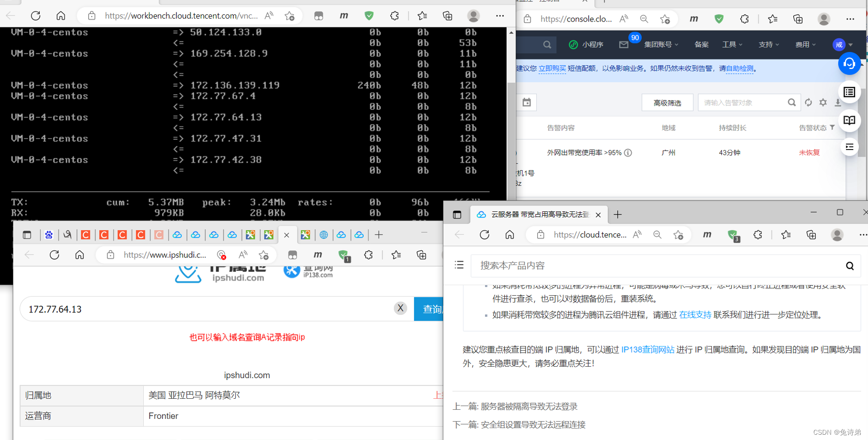The height and width of the screenshot is (440, 868).
Task: Open the 备案 menu item
Action: click(x=701, y=45)
